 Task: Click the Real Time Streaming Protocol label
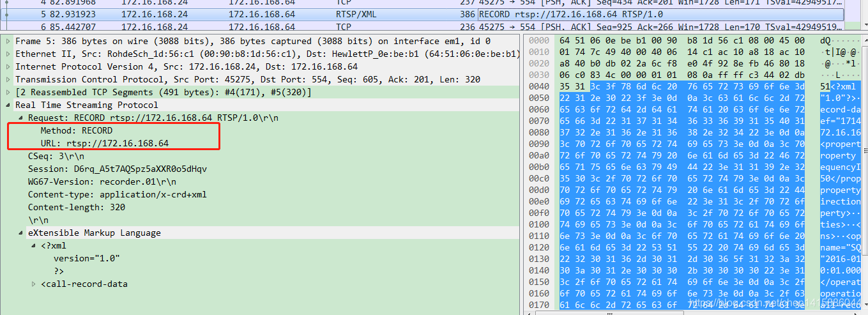(x=87, y=105)
